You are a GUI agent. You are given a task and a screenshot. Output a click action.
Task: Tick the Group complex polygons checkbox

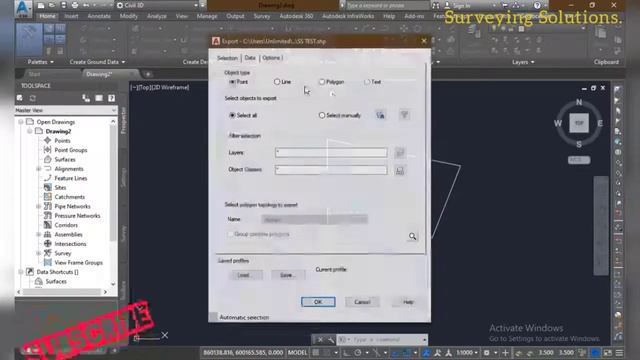(230, 234)
